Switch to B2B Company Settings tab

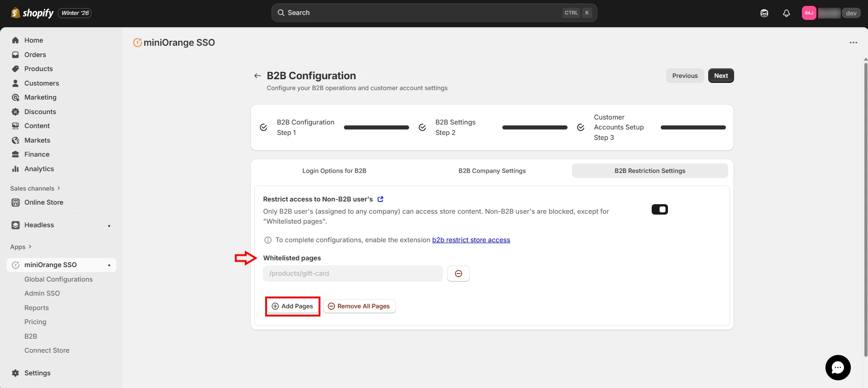click(x=492, y=171)
